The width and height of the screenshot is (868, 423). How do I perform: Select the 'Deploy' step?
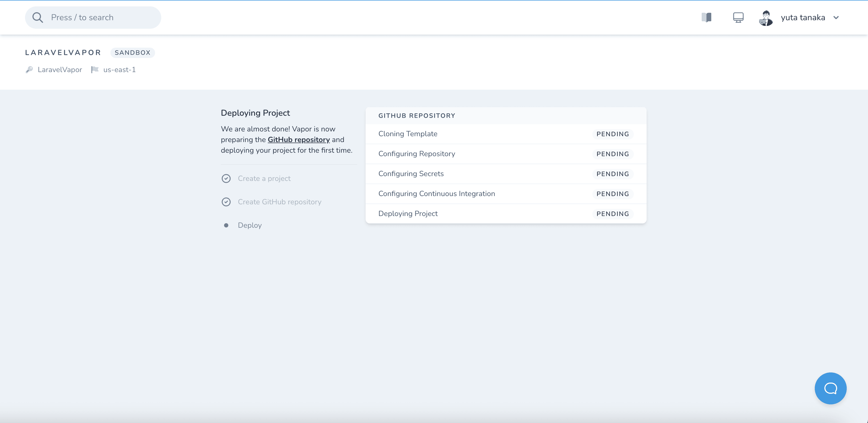[250, 225]
